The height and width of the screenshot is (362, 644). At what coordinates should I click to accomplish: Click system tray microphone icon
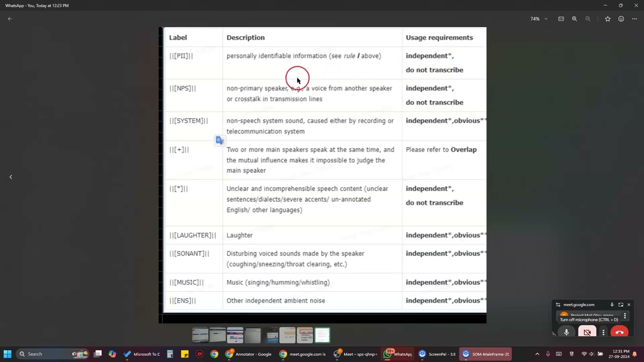point(548,354)
